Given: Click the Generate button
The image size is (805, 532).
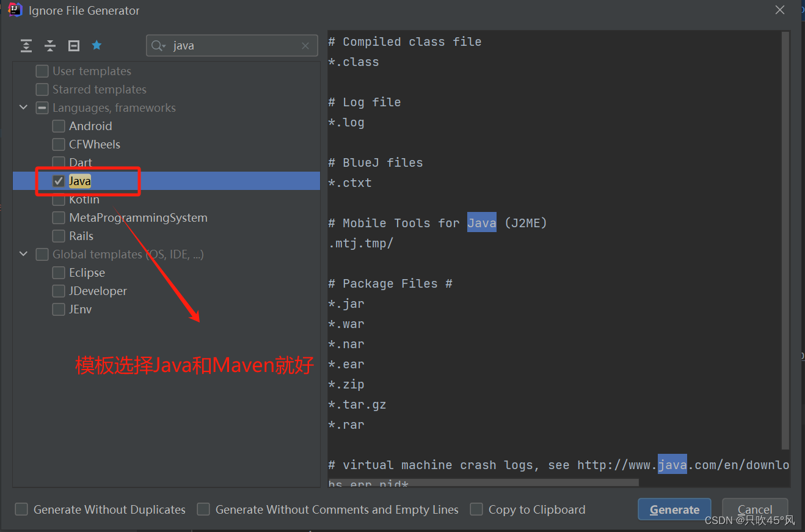Looking at the screenshot, I should tap(674, 509).
